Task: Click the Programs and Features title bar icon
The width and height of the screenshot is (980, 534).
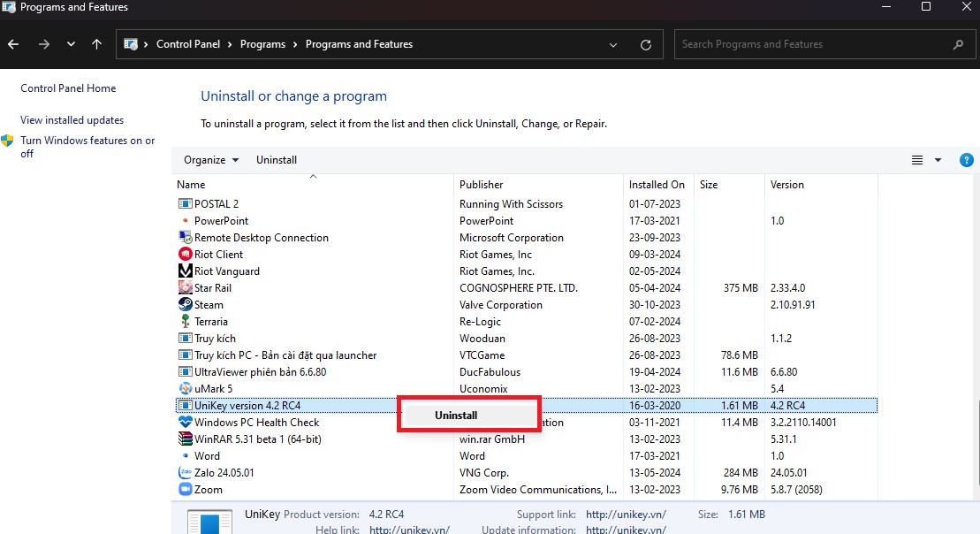Action: click(8, 7)
